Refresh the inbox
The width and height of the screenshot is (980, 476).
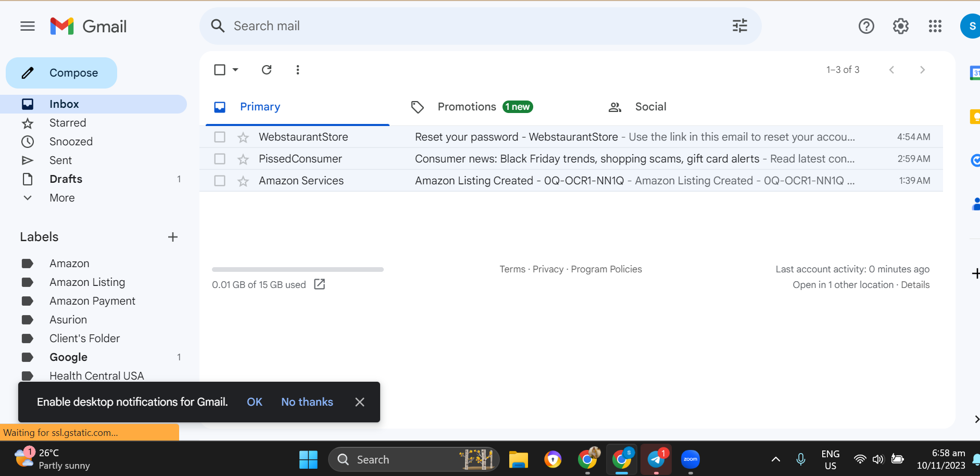click(x=267, y=70)
